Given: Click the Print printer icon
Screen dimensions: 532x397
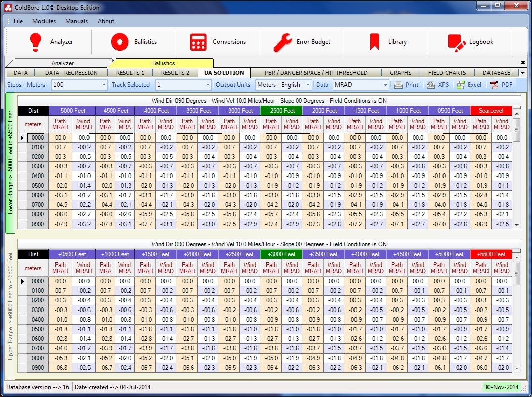Looking at the screenshot, I should 398,85.
